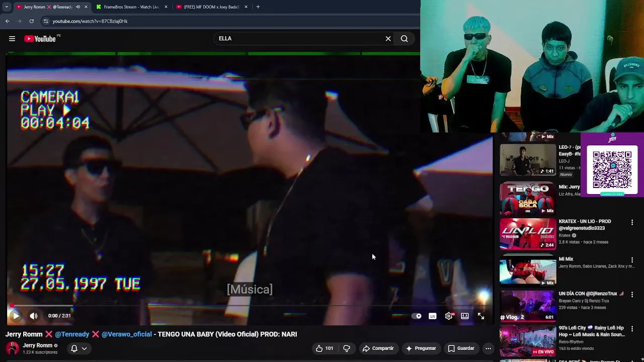Open a new browser tab
This screenshot has height=362, width=644.
pos(258,7)
